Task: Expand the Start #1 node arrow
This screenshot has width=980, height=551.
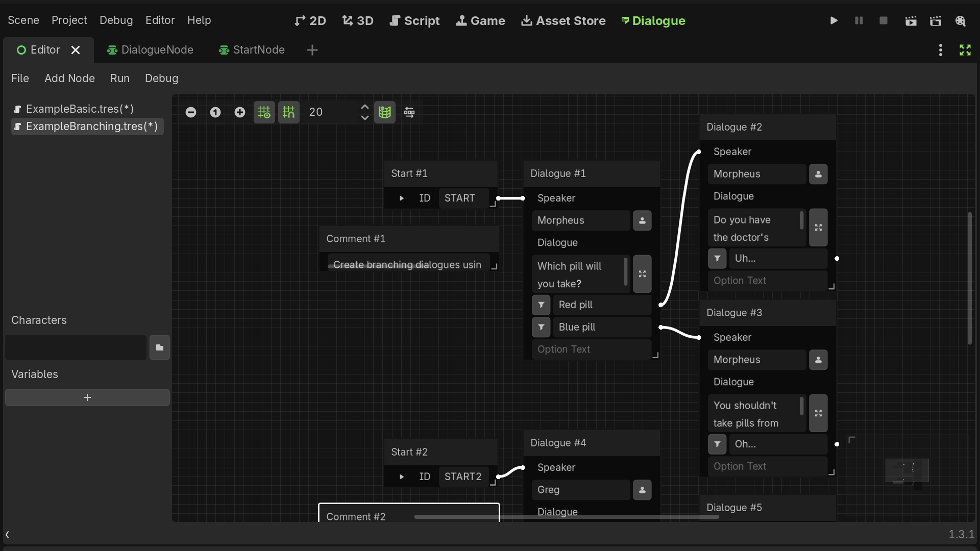Action: click(x=402, y=198)
